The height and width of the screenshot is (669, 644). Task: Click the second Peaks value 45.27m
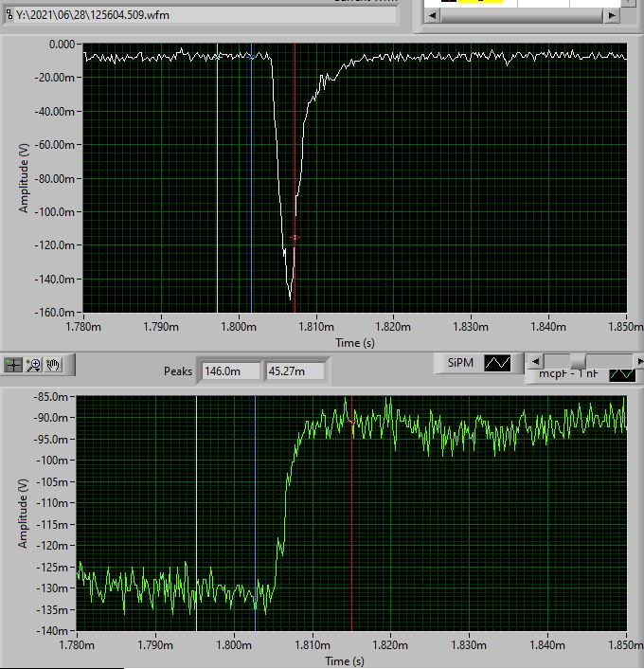click(295, 371)
